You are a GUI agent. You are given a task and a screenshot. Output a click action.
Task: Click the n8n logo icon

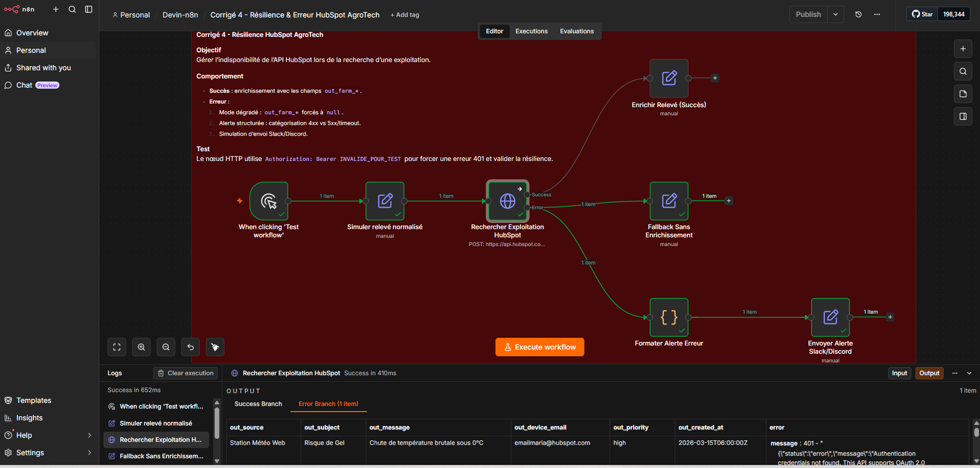[x=11, y=9]
